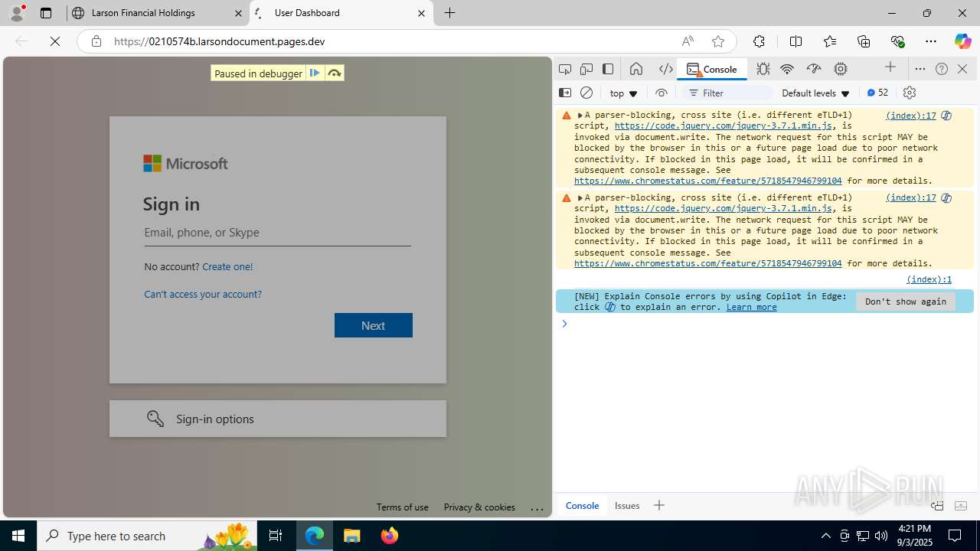980x551 pixels.
Task: Clear the console messages
Action: pos(586,93)
